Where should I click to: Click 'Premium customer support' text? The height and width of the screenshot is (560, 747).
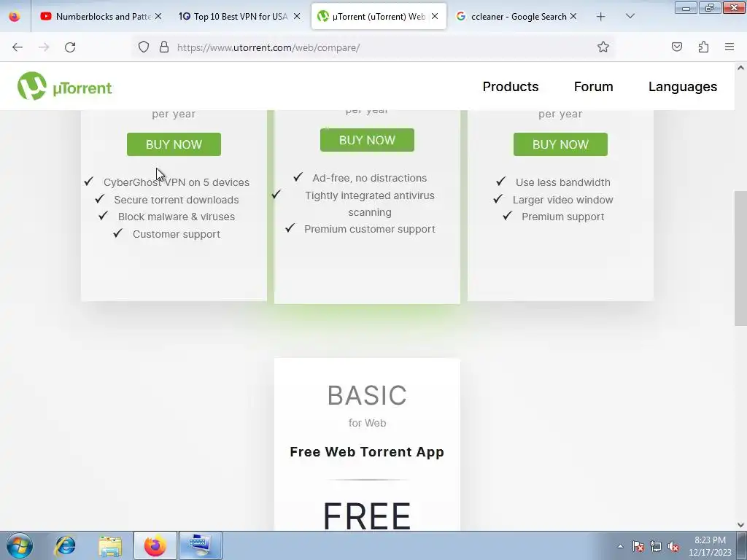click(x=370, y=229)
